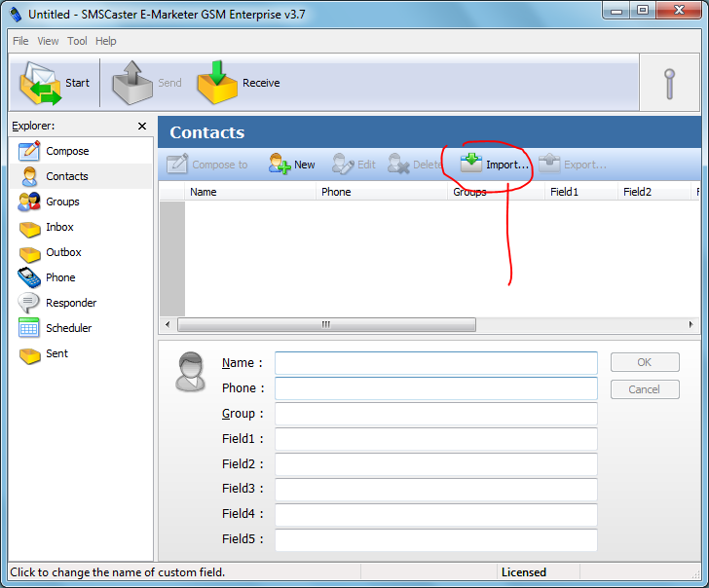Click the Start toolbar icon
The height and width of the screenshot is (588, 709).
coord(40,83)
